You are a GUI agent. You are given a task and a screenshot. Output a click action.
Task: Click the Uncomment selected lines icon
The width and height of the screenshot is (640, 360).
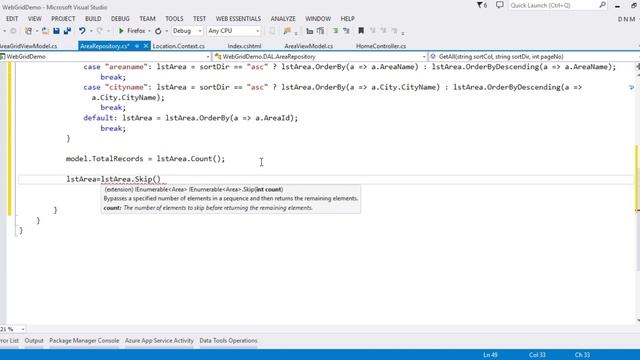pyautogui.click(x=346, y=31)
